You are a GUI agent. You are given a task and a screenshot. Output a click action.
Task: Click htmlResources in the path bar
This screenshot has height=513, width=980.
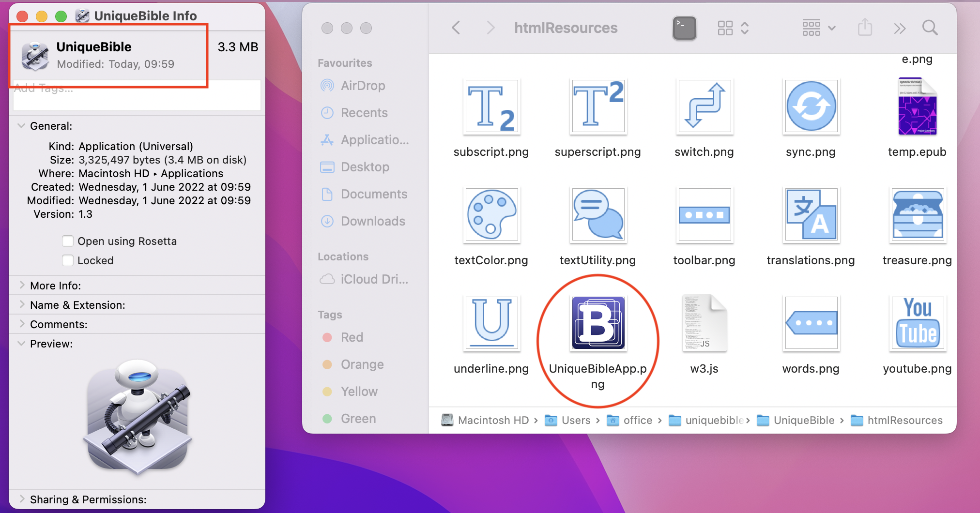click(897, 420)
